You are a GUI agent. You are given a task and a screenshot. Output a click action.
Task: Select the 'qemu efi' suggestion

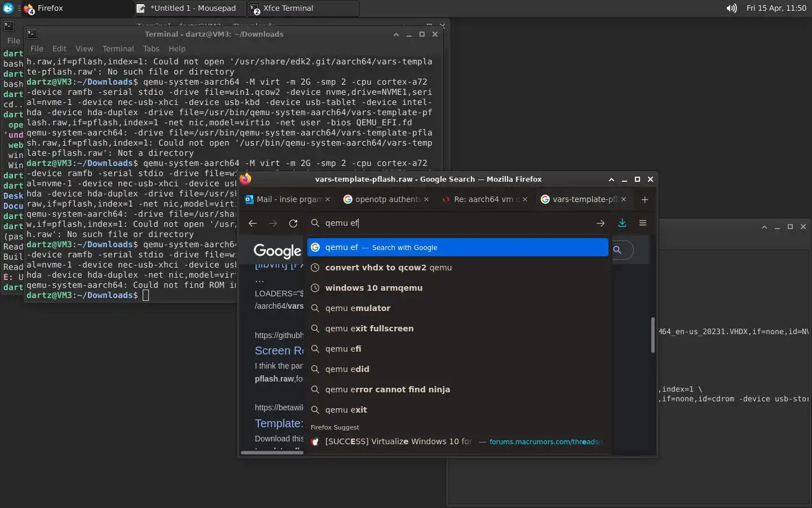tap(458, 349)
